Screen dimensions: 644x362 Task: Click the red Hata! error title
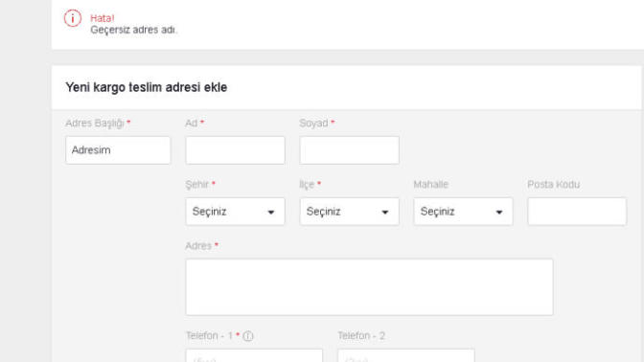tap(103, 18)
